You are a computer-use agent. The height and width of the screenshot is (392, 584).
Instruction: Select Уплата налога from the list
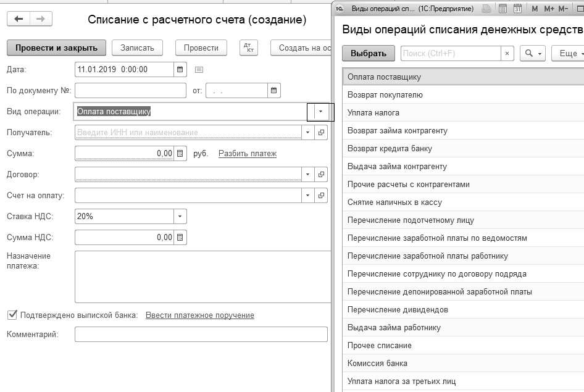tap(373, 113)
